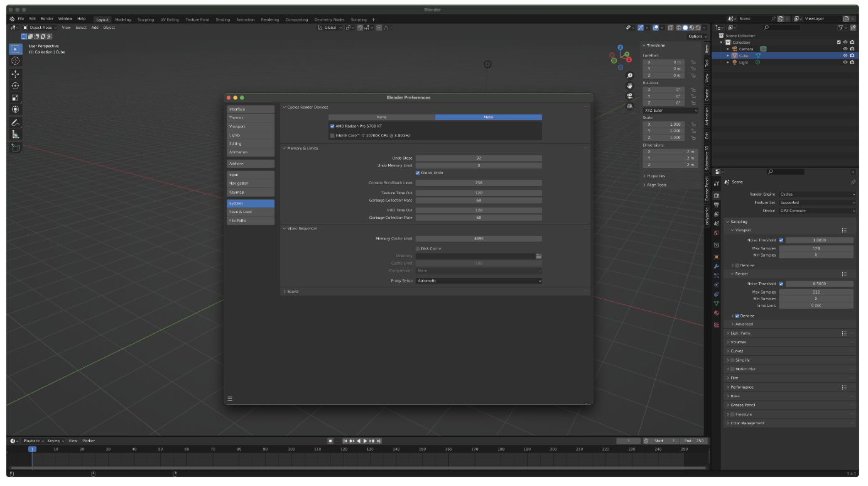Toggle viewport Noise Threshold checkbox

(x=781, y=240)
